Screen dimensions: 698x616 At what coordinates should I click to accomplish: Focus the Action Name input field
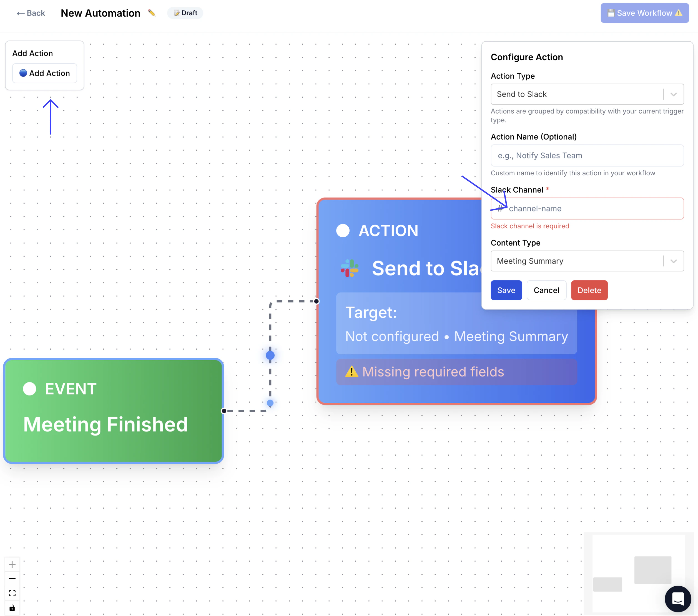[587, 156]
